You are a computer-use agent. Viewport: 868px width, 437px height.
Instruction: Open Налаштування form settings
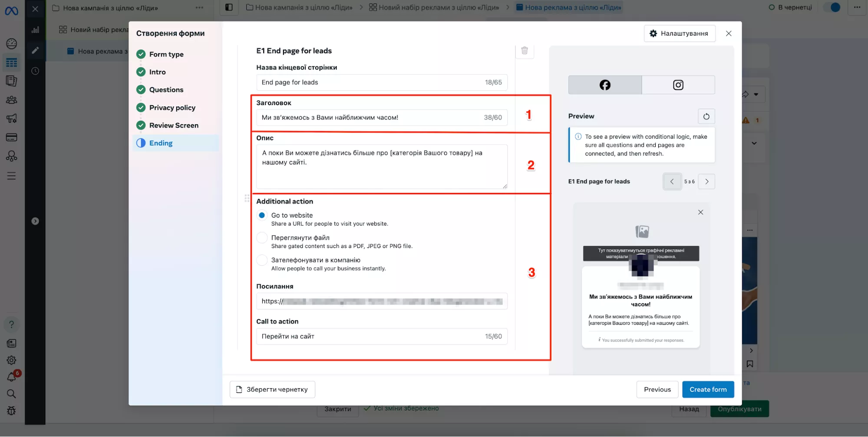[x=679, y=33]
